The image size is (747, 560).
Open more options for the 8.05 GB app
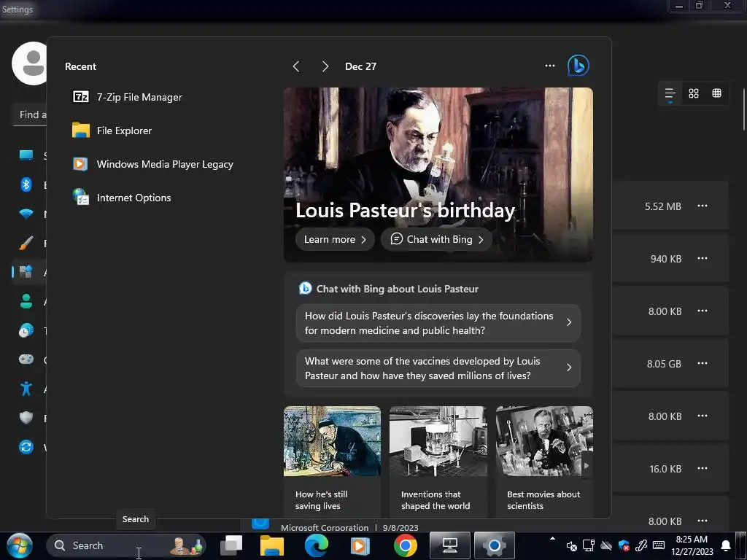click(x=703, y=363)
